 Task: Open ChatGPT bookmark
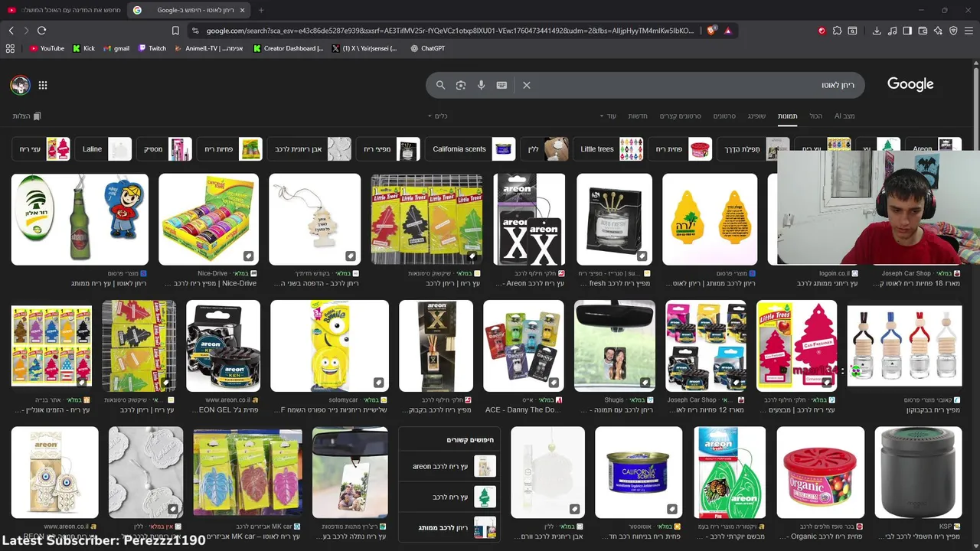[x=427, y=48]
